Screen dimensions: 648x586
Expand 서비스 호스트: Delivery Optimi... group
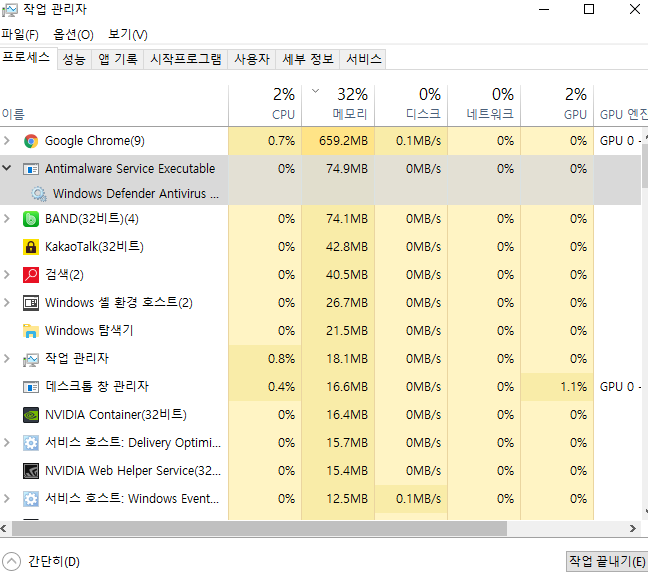click(7, 443)
